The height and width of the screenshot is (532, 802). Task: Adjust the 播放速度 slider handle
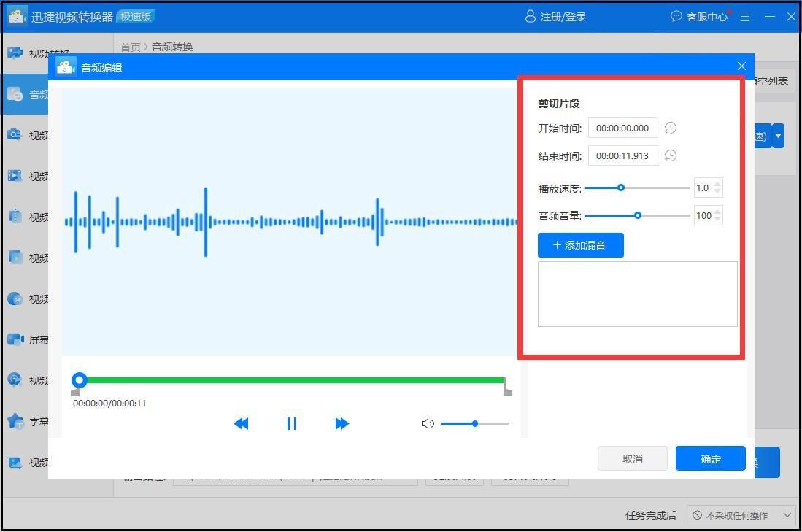tap(621, 188)
